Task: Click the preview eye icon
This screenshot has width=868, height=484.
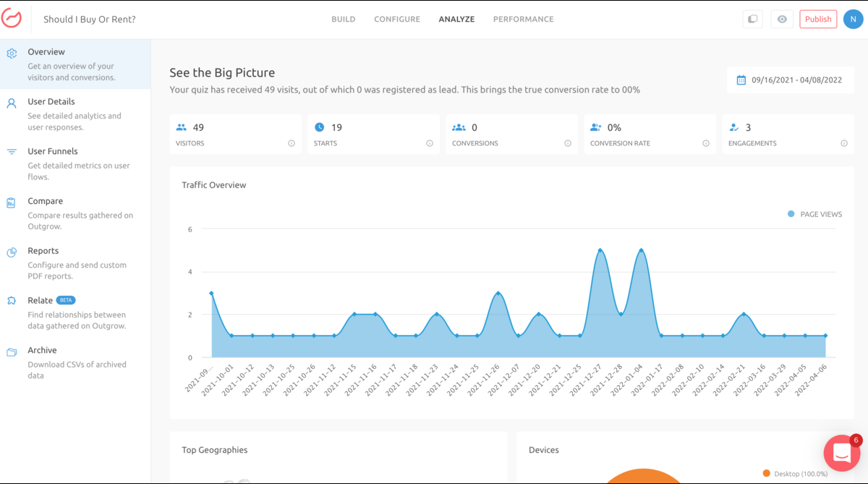Action: [x=781, y=20]
